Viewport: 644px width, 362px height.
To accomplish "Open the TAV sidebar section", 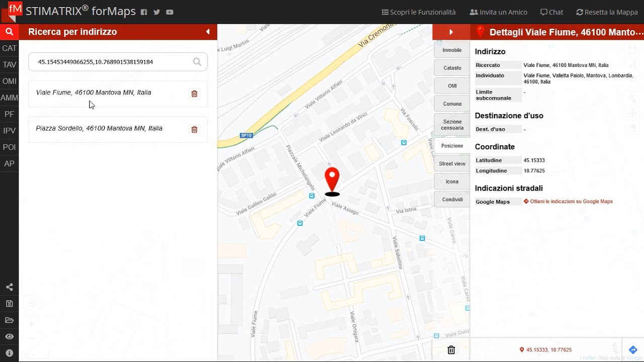I will pos(9,65).
